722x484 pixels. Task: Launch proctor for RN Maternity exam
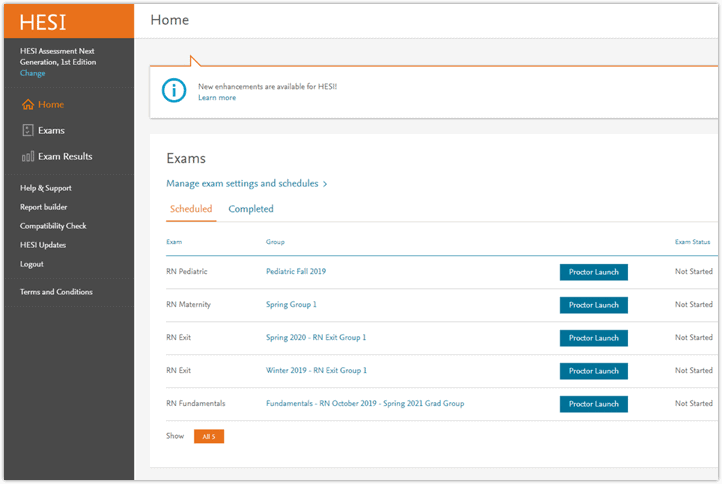point(593,305)
